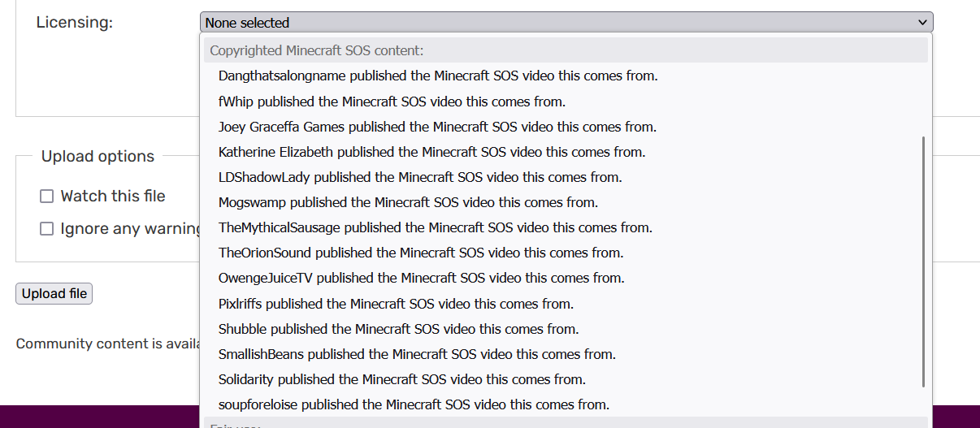Collapse the Licensing dropdown via its chevron arrow
This screenshot has height=428, width=980.
tap(921, 23)
